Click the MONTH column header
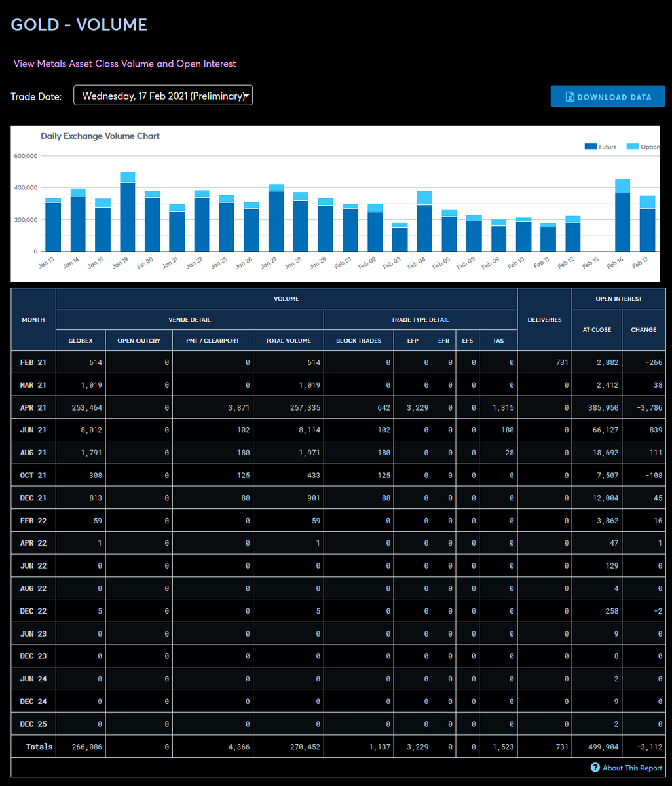The image size is (672, 786). click(33, 320)
